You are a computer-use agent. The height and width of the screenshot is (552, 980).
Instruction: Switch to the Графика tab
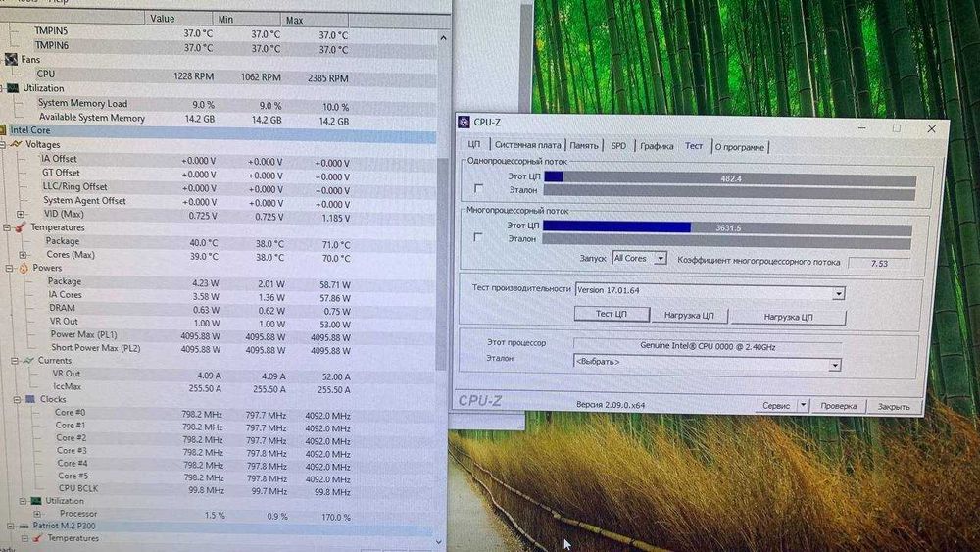[x=657, y=146]
